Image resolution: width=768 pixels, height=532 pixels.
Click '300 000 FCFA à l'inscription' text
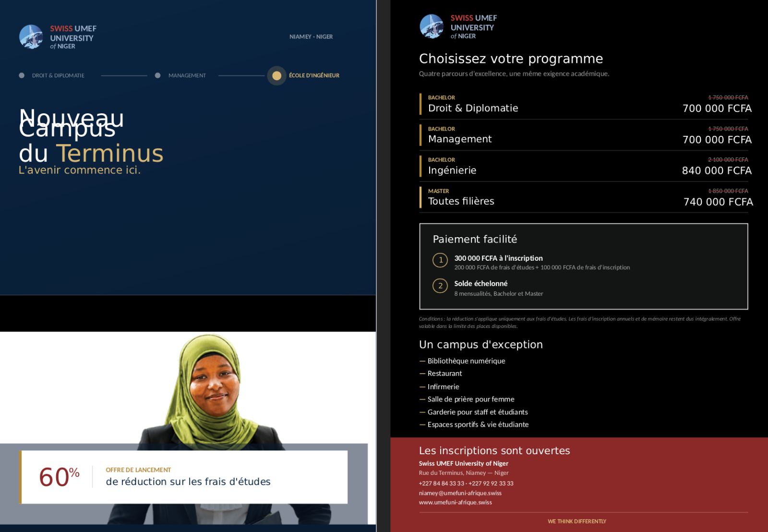click(499, 258)
